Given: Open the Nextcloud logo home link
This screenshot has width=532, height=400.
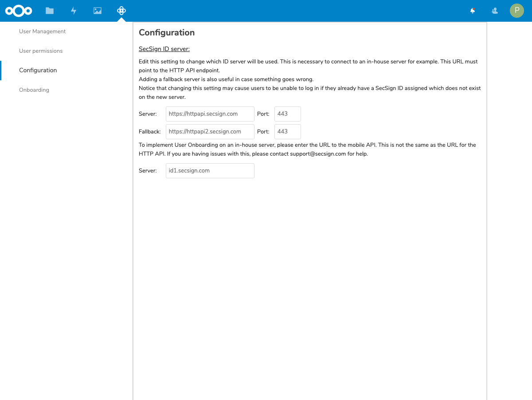Looking at the screenshot, I should coord(19,11).
